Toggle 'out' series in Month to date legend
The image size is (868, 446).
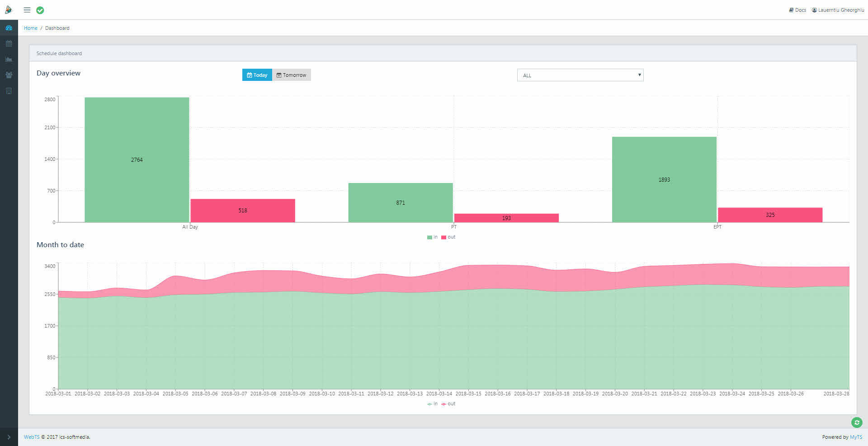click(448, 404)
